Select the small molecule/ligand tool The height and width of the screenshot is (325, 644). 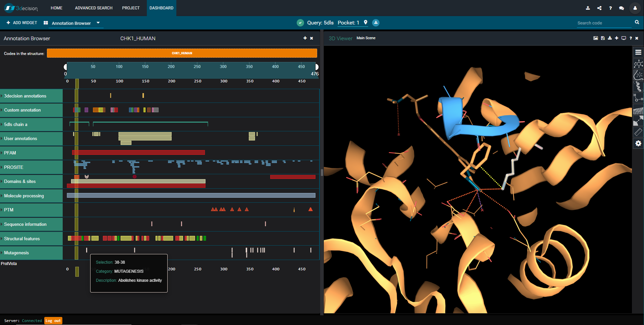[x=638, y=64]
